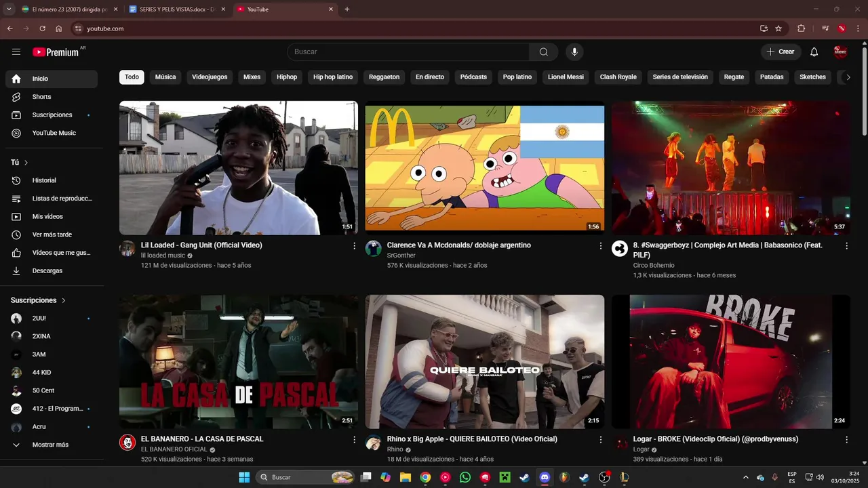868x488 pixels.
Task: Open options for Swaggerboyz video
Action: (846, 246)
